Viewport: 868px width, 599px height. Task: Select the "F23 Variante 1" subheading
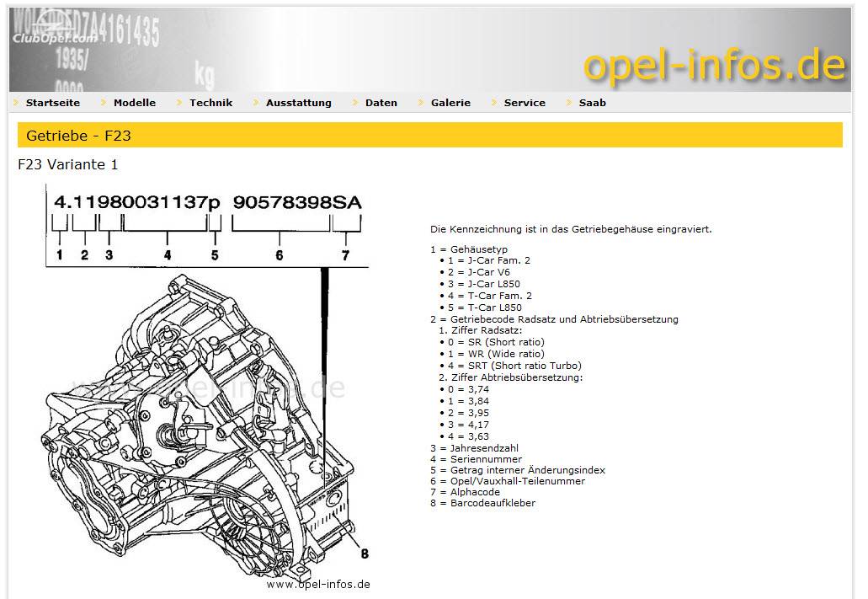point(67,164)
